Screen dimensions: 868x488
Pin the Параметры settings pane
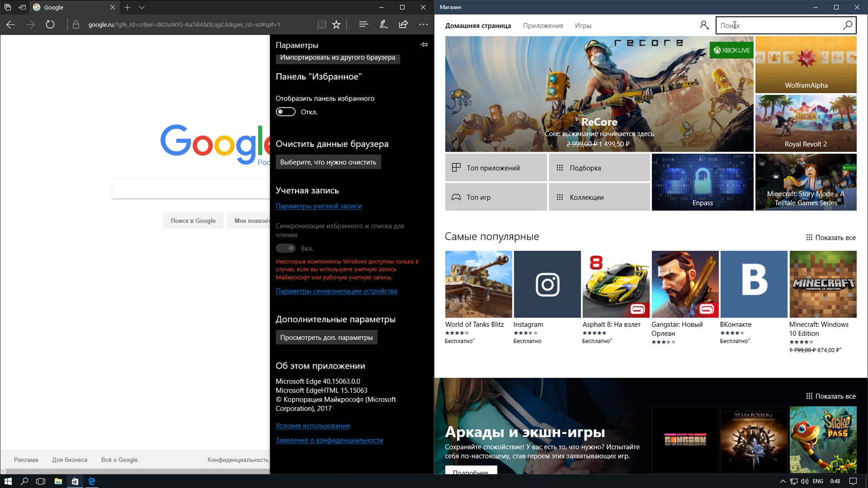pos(424,45)
